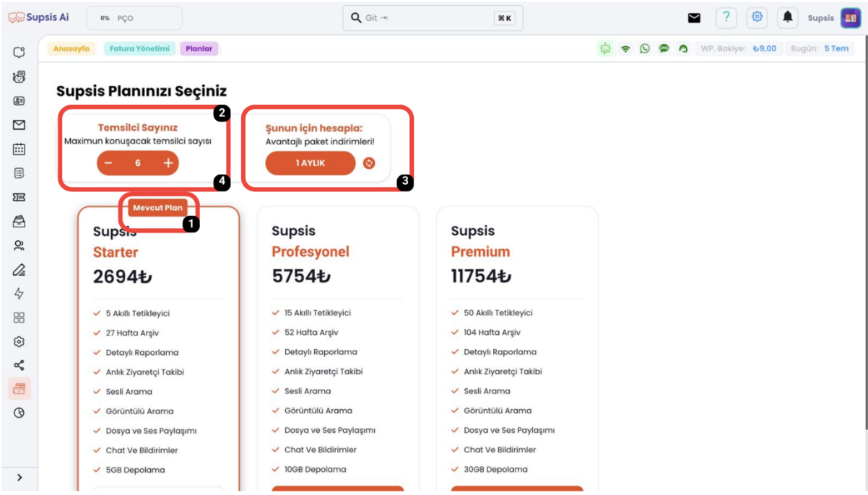Viewport: 868px width, 495px height.
Task: Open the calendar icon in sidebar
Action: [x=19, y=149]
